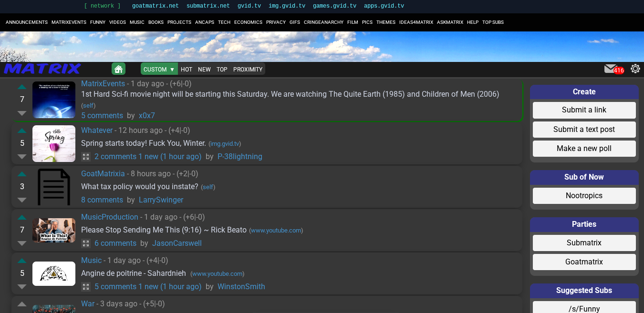Open settings via the gear icon
This screenshot has height=313, width=644.
635,69
